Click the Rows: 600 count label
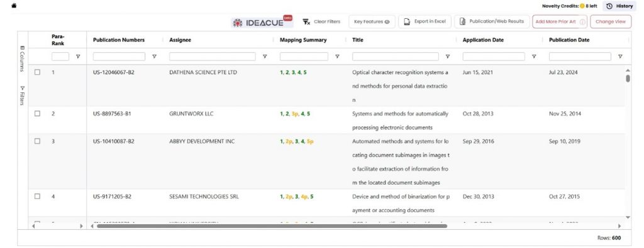This screenshot has width=644, height=248. tap(609, 238)
